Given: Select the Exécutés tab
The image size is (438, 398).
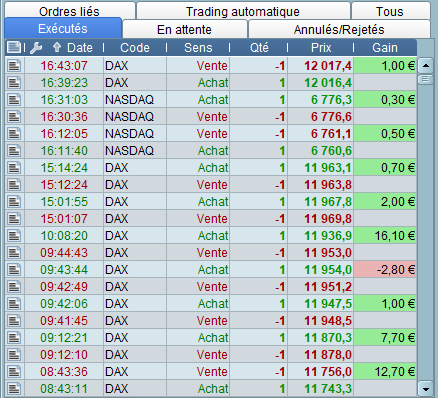Looking at the screenshot, I should 63,28.
